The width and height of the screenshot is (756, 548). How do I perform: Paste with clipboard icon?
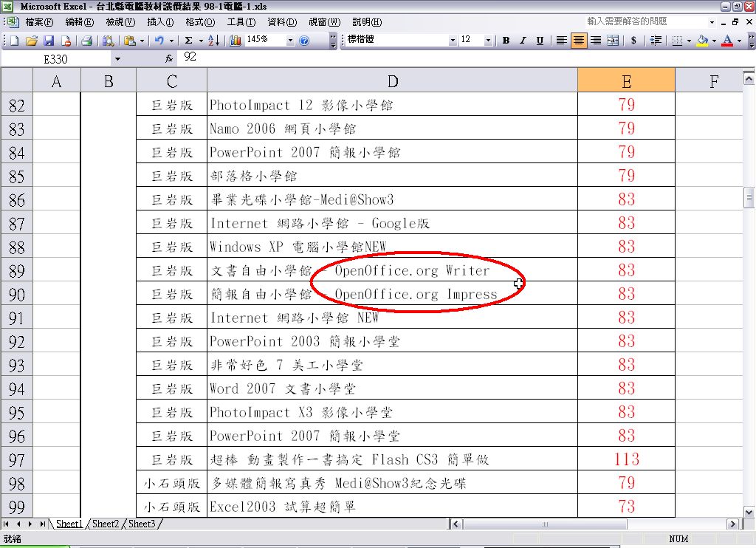(x=129, y=41)
